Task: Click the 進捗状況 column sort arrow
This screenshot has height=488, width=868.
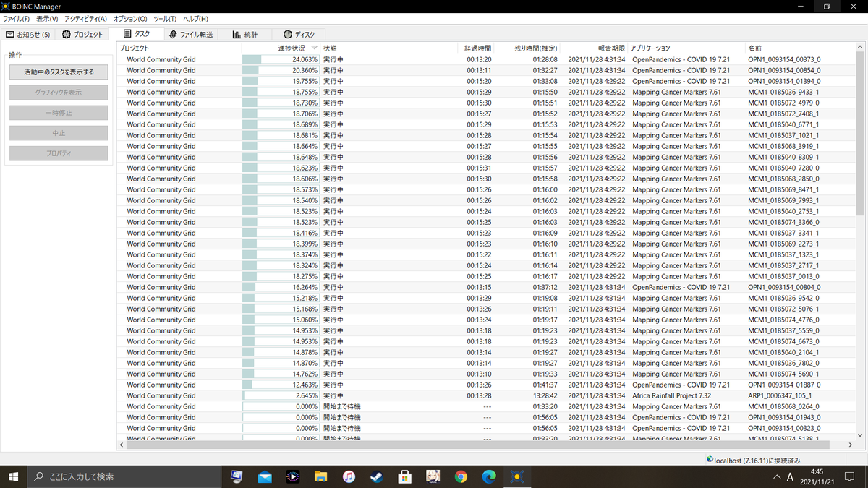Action: click(314, 48)
